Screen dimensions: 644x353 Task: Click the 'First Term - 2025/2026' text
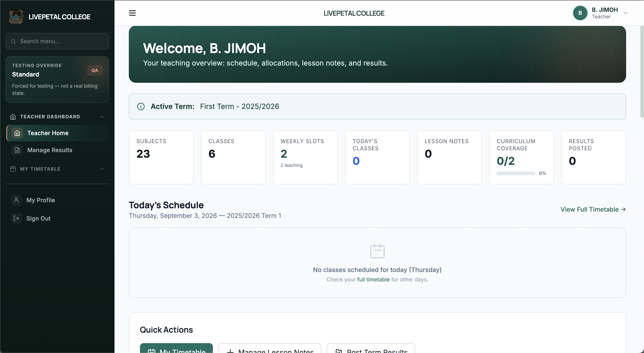tap(239, 106)
